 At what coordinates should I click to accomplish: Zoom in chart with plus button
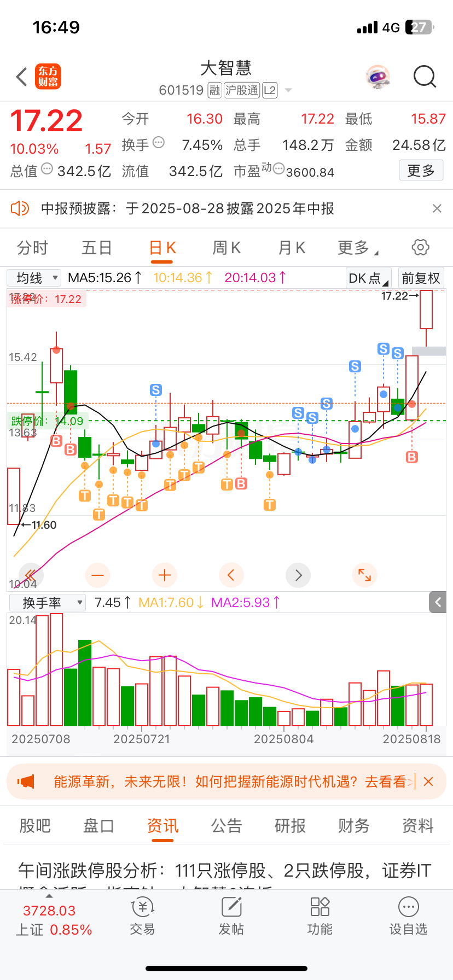click(x=165, y=575)
